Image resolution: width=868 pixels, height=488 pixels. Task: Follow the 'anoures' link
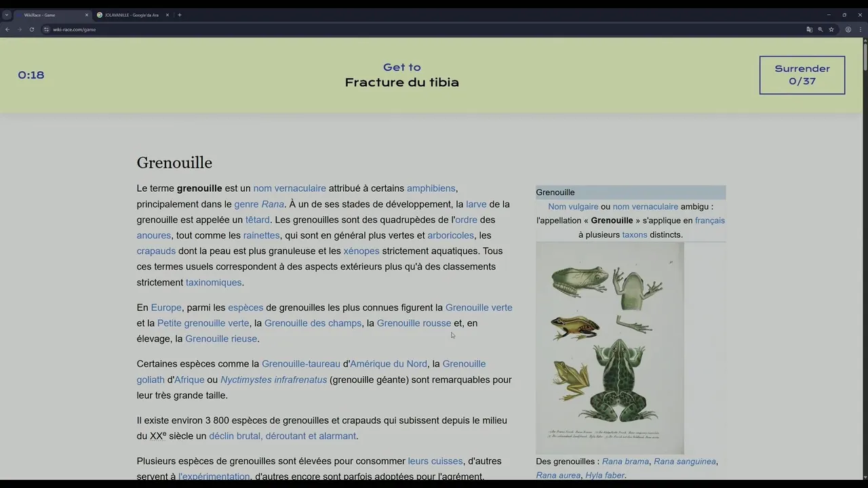coord(154,235)
